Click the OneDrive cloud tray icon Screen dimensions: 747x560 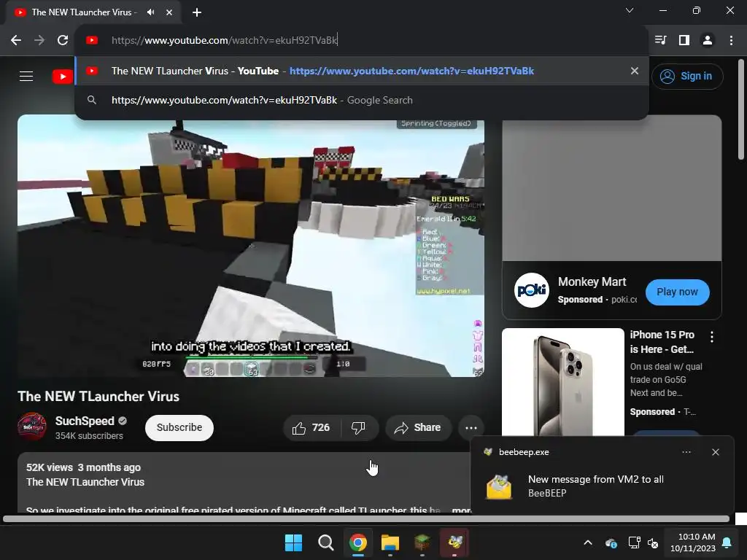pos(611,542)
